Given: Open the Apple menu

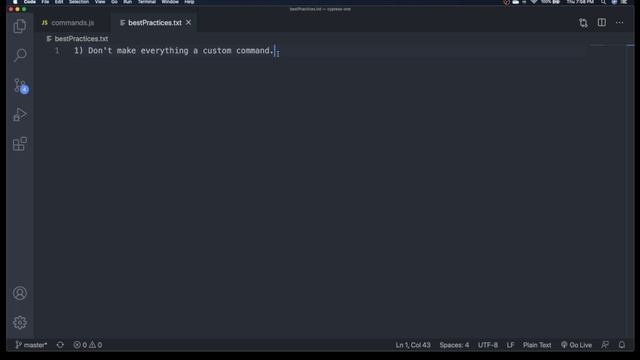Looking at the screenshot, I should 15,2.
